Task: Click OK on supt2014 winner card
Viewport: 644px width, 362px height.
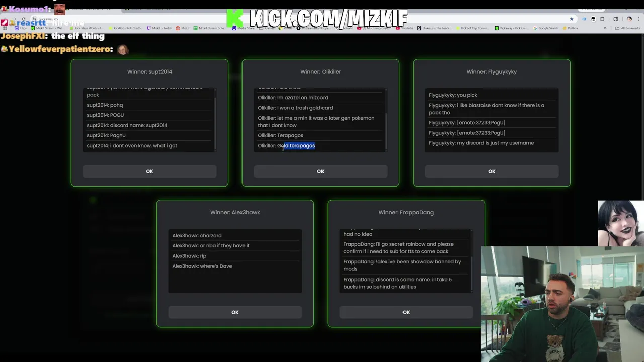Action: coord(149,171)
